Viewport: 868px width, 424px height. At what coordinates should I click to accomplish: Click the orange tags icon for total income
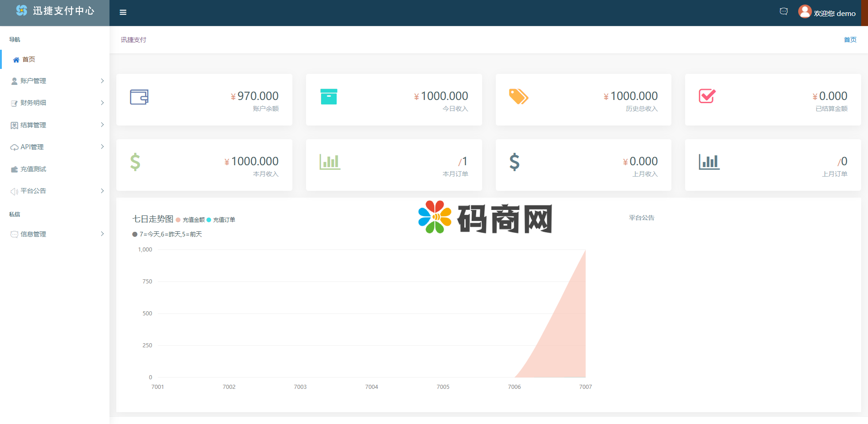point(519,97)
